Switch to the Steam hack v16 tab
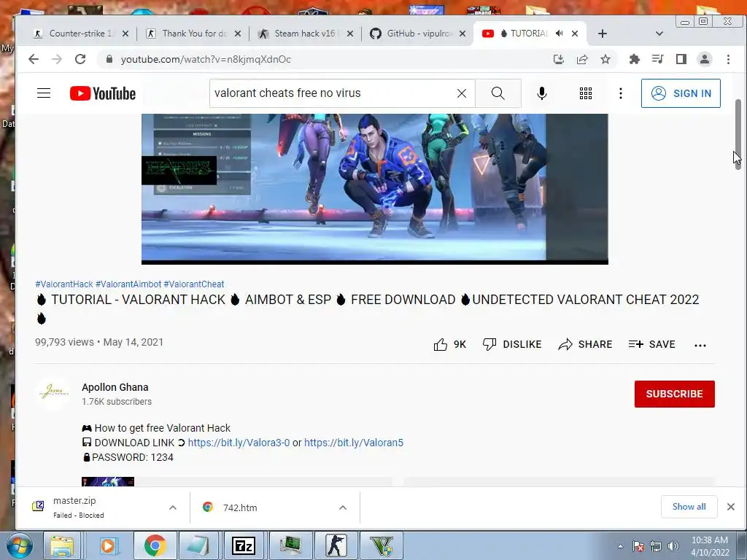This screenshot has width=747, height=560. coord(305,34)
